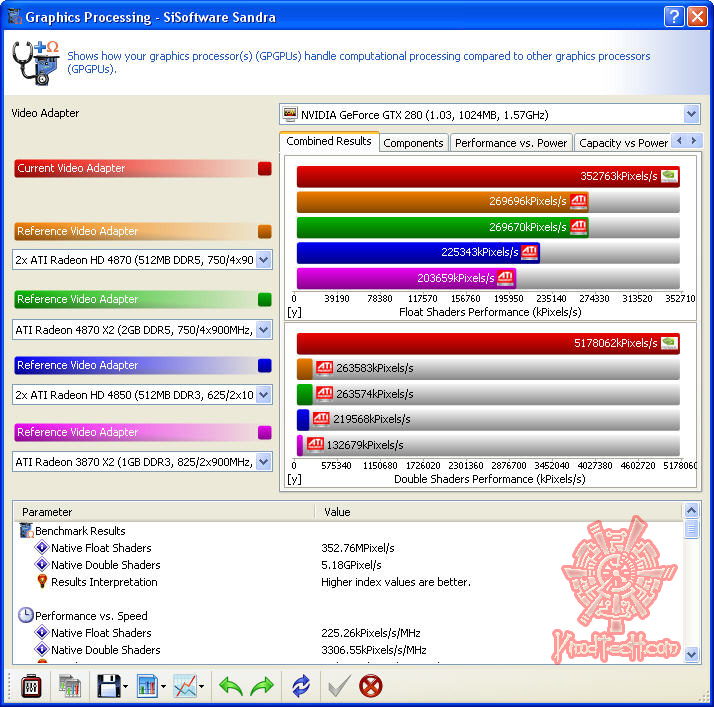
Task: Select Native Double Shaders under Benchmark Results
Action: 106,565
